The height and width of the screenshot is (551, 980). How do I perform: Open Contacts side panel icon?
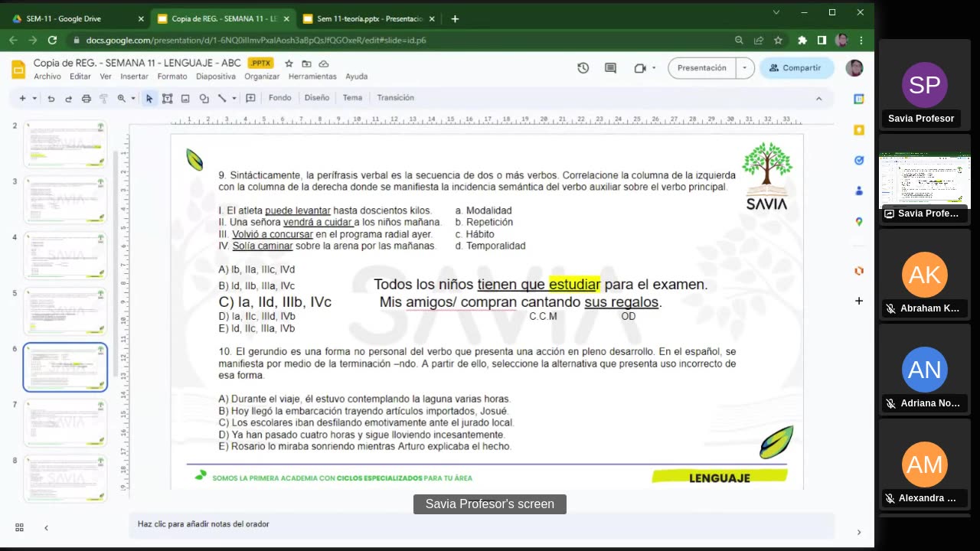(x=859, y=191)
